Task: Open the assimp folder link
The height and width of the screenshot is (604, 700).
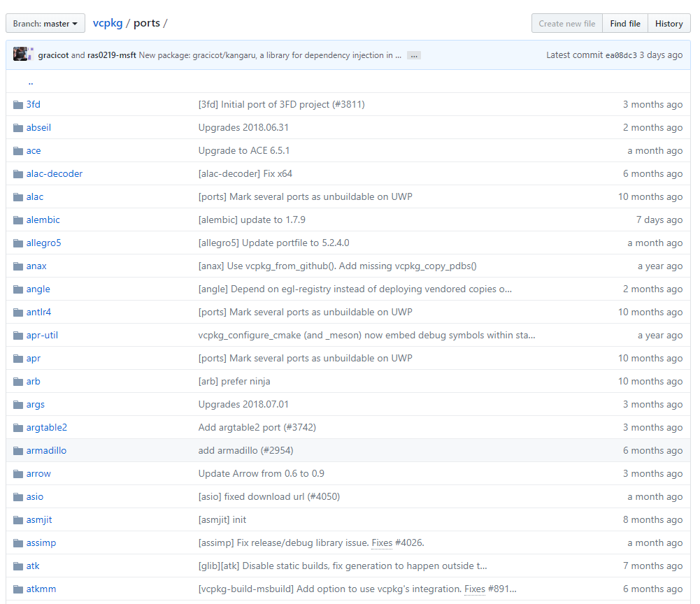Action: pyautogui.click(x=41, y=543)
